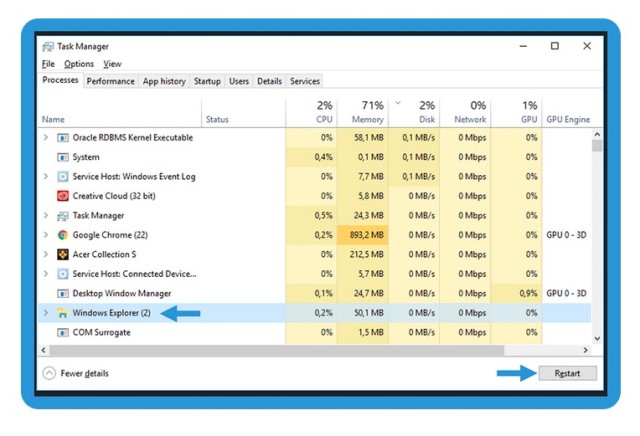Click the Google Chrome icon
The width and height of the screenshot is (640, 436).
pyautogui.click(x=62, y=235)
